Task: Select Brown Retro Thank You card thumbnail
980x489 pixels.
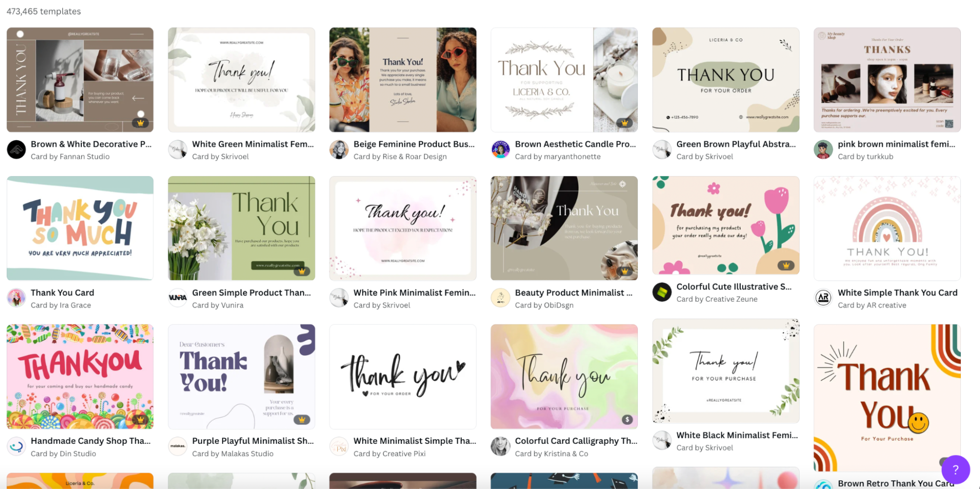Action: 887,398
